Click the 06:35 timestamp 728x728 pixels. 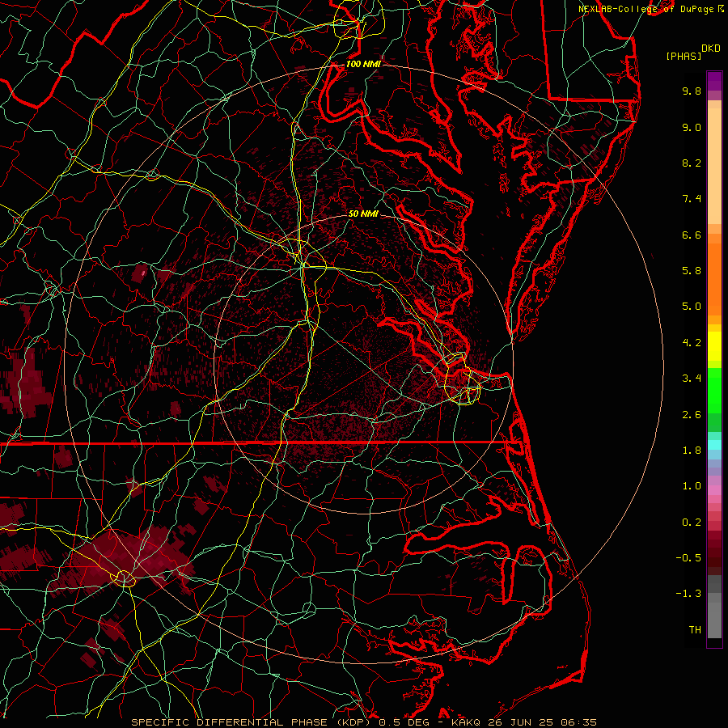pyautogui.click(x=578, y=722)
